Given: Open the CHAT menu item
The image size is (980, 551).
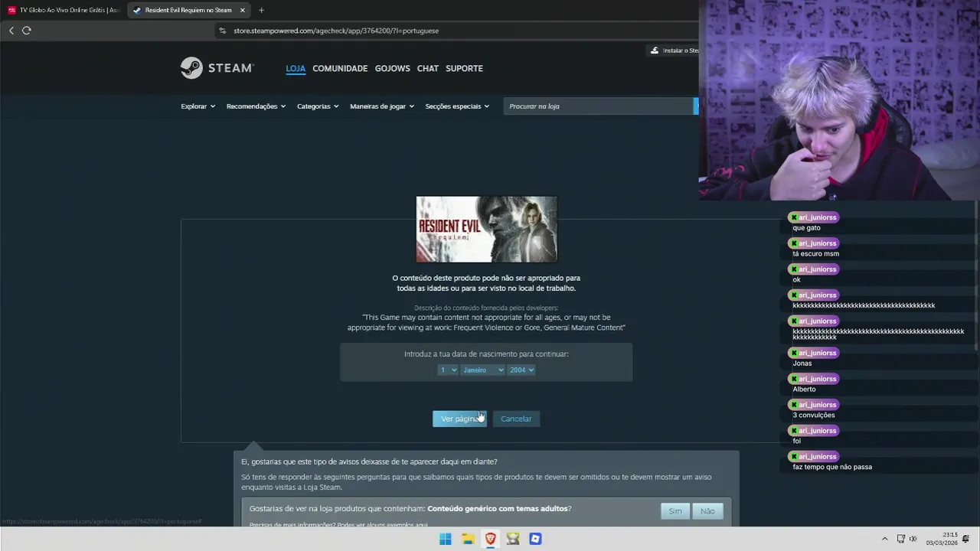Looking at the screenshot, I should (x=427, y=68).
